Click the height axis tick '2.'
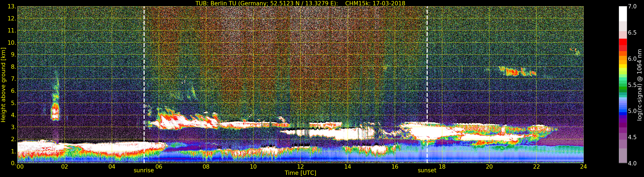This screenshot has width=644, height=177. 13,139
